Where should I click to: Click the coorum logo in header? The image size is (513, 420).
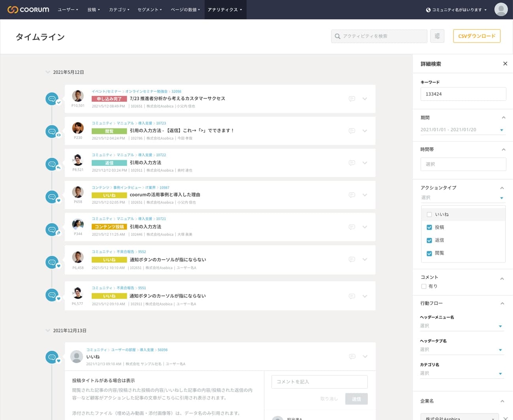[x=28, y=9]
